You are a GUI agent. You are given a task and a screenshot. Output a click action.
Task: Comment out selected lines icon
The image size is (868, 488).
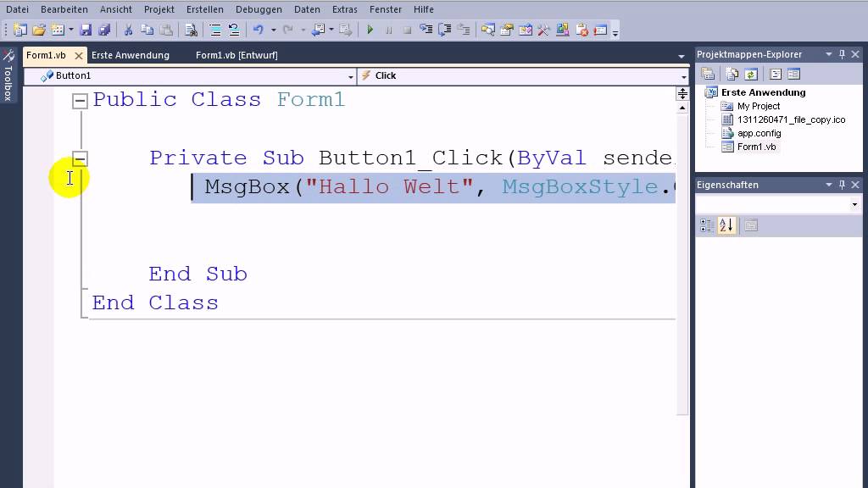215,30
